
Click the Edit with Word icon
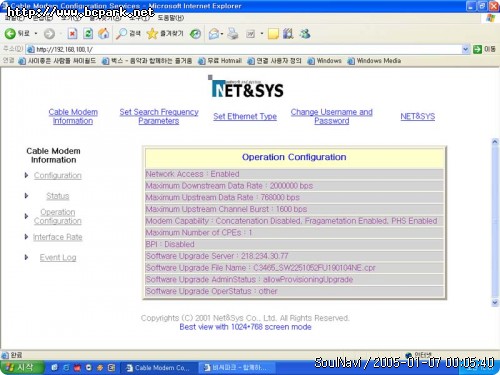pos(250,34)
